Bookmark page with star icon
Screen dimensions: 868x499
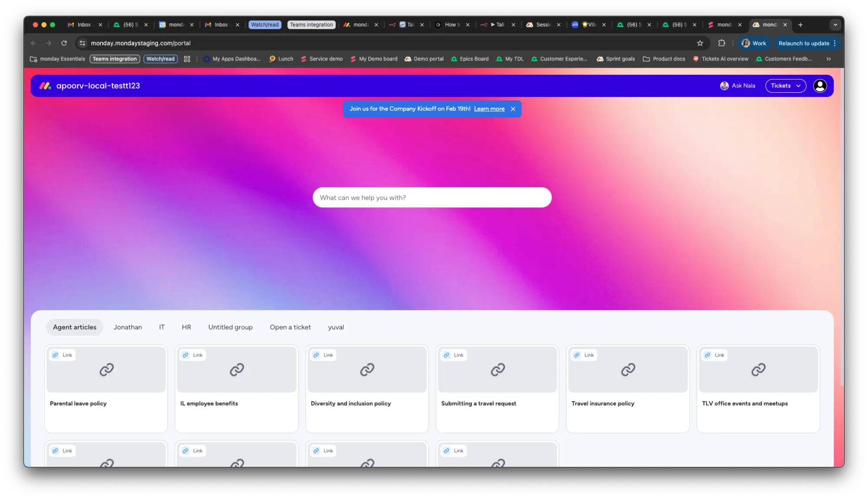coord(700,43)
